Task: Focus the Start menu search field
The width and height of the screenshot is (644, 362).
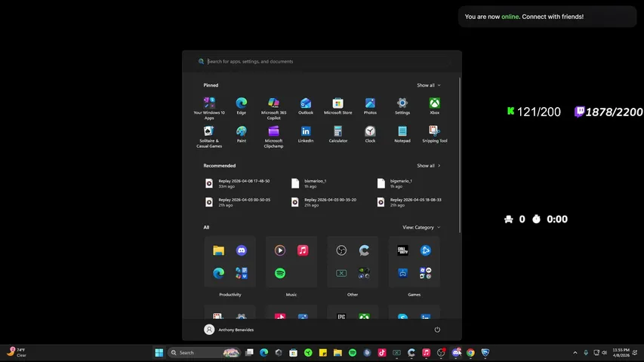Action: [322, 62]
